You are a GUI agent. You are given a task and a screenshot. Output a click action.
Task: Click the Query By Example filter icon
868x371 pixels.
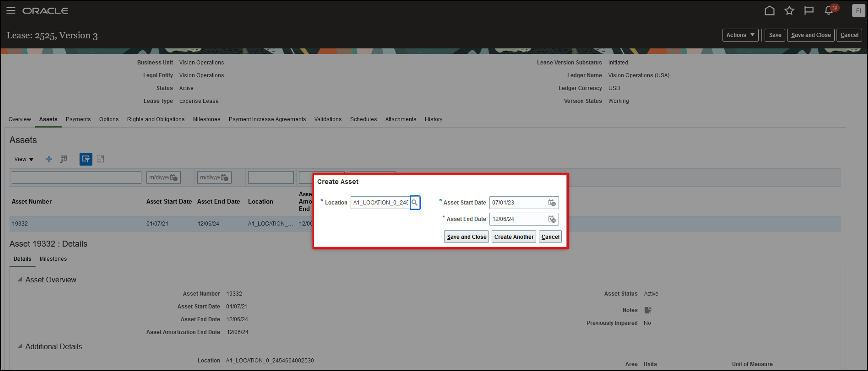(x=86, y=159)
